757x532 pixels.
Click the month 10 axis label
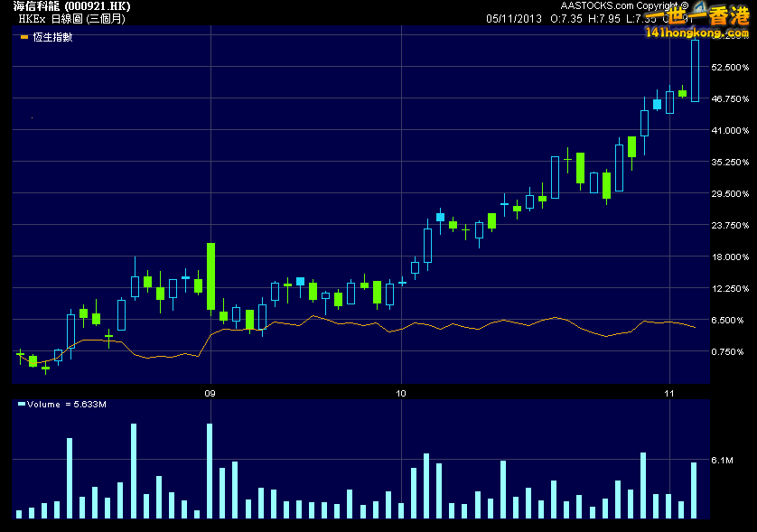(x=401, y=394)
